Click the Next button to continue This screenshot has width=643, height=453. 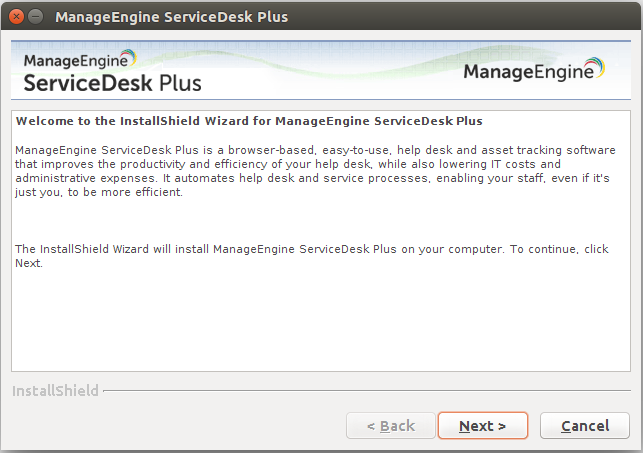pos(483,426)
